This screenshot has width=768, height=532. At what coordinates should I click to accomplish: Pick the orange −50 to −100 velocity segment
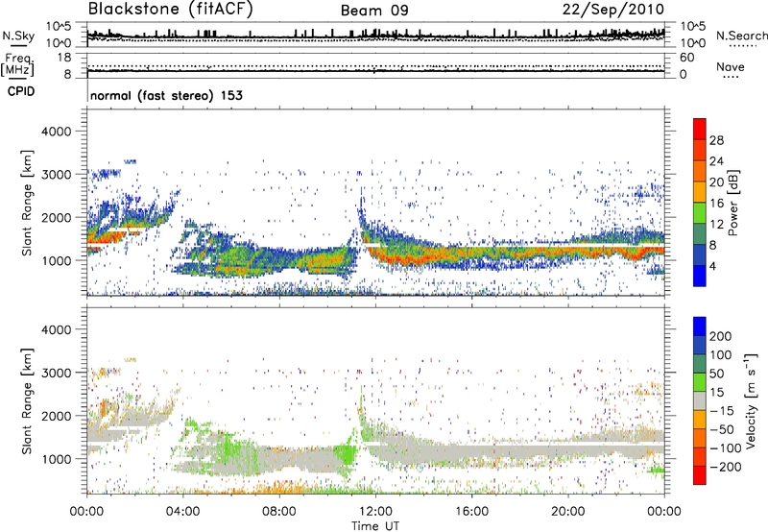pyautogui.click(x=700, y=439)
